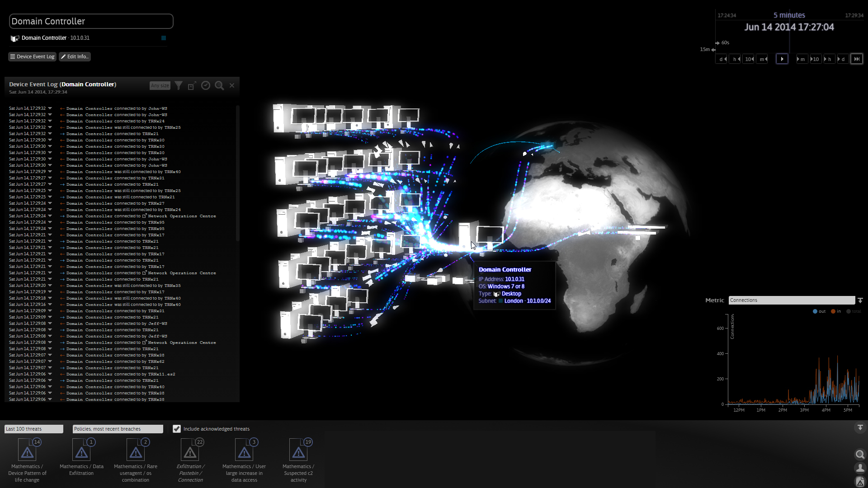
Task: Toggle the 'in' series in graph legend
Action: [x=836, y=311]
